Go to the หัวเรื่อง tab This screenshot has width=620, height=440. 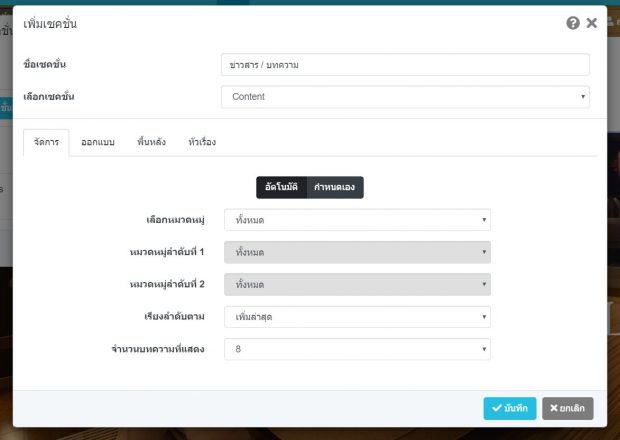click(202, 142)
